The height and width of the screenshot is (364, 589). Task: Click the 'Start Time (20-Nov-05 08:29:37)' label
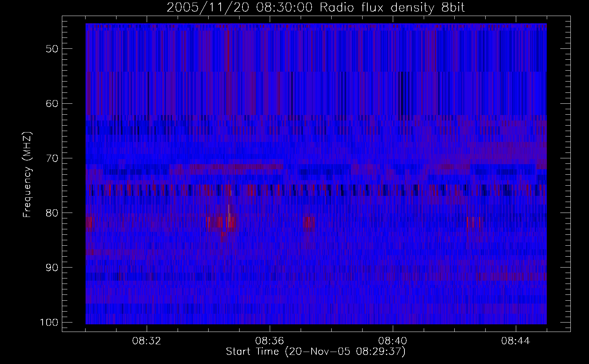pos(316,352)
